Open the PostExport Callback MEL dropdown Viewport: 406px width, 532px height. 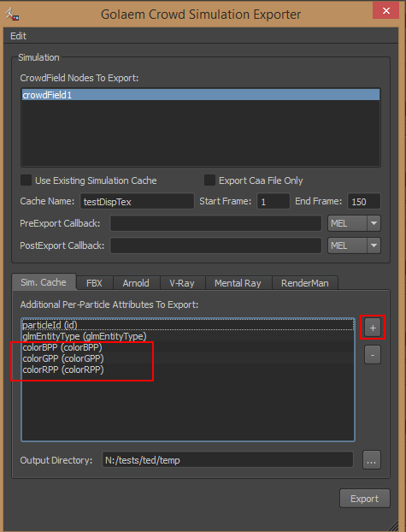pos(354,245)
